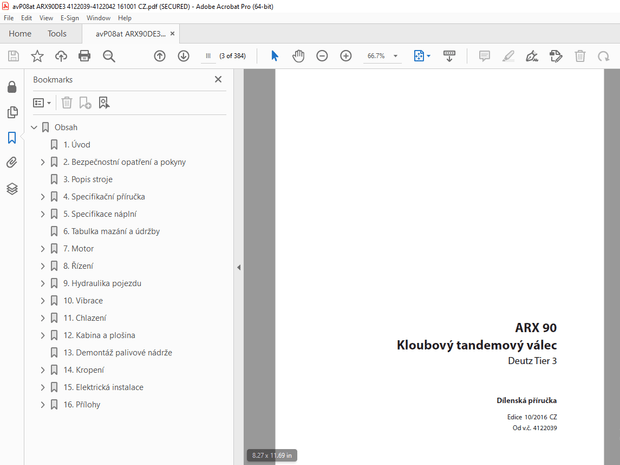The width and height of the screenshot is (620, 465).
Task: Click the Find text magnifier icon
Action: (x=109, y=56)
